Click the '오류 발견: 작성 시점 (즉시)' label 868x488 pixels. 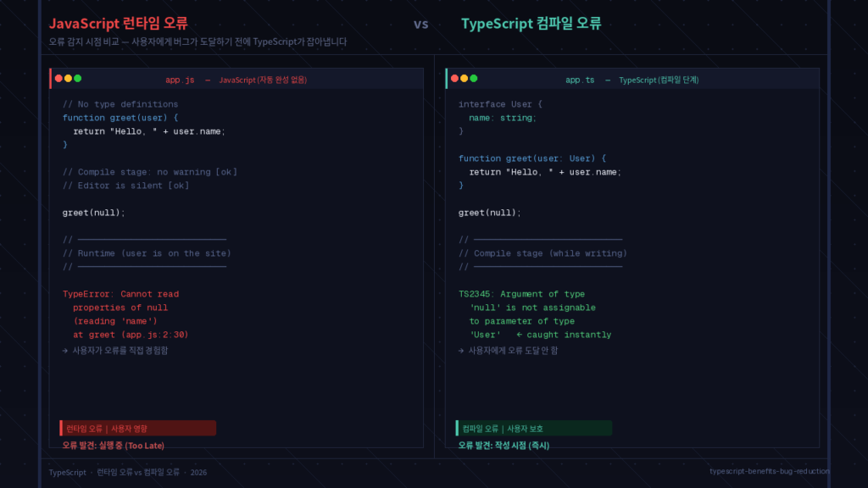click(504, 445)
